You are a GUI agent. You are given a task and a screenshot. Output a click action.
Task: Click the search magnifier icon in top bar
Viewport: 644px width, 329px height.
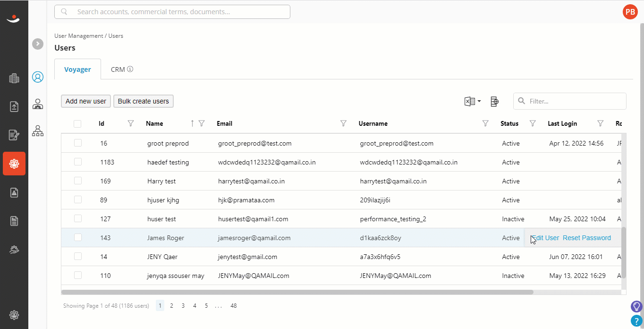coord(64,12)
